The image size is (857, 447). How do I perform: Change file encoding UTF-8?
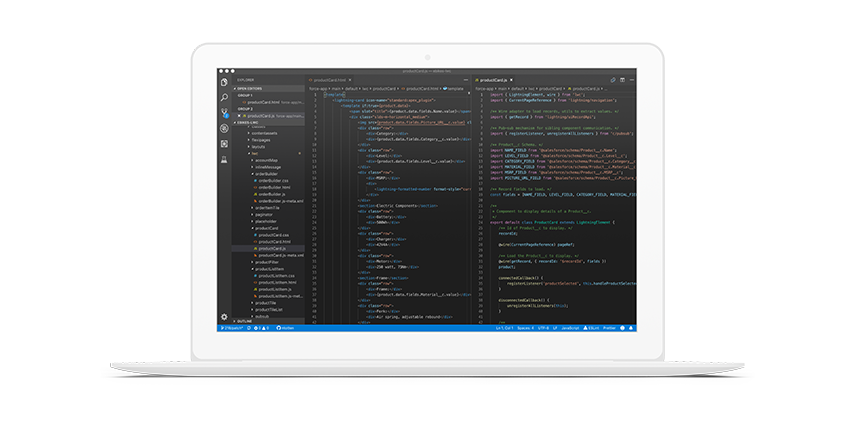pyautogui.click(x=543, y=328)
